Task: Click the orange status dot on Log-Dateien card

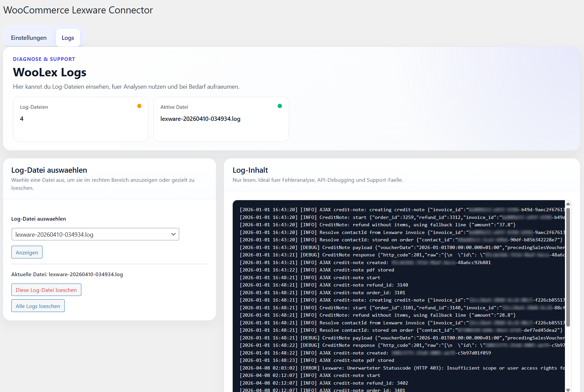Action: pyautogui.click(x=139, y=106)
